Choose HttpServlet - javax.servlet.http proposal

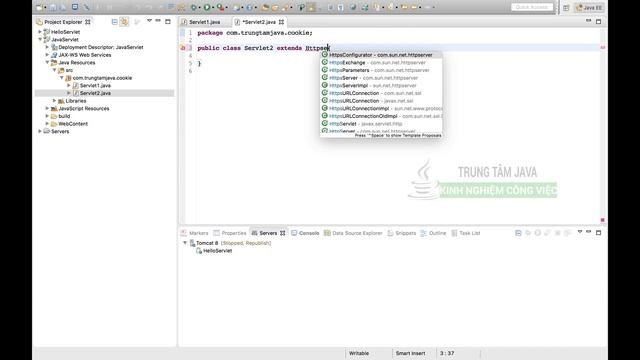point(381,124)
